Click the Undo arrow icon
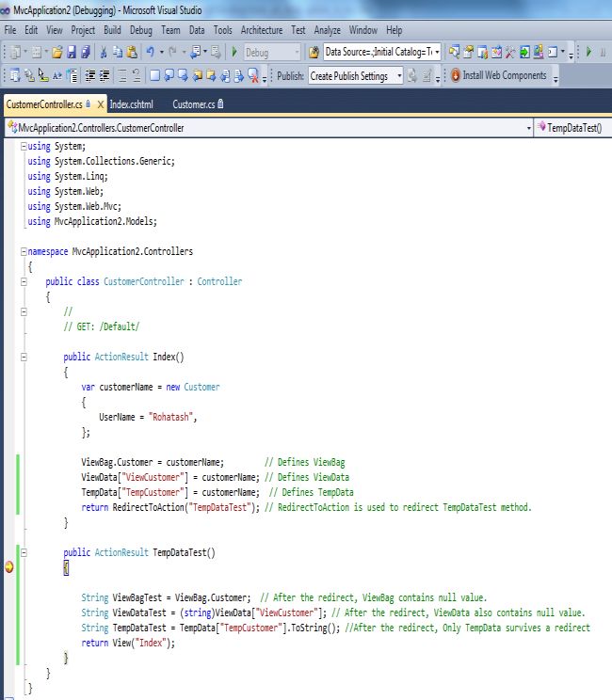 tap(152, 53)
